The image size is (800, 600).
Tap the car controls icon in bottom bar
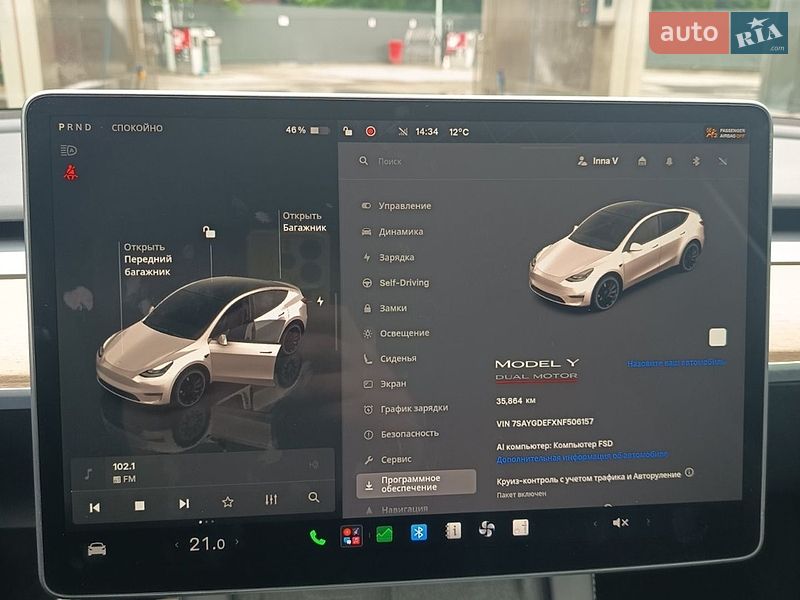click(97, 549)
